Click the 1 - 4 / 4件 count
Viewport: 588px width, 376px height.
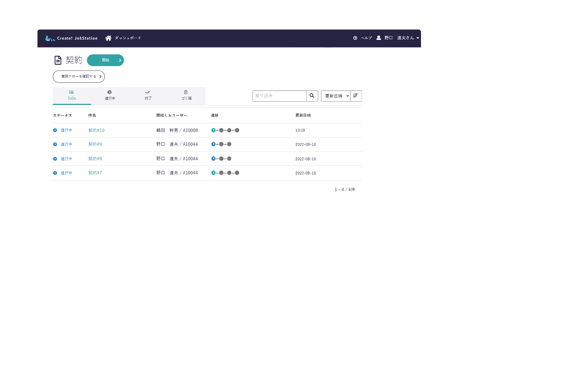point(345,190)
